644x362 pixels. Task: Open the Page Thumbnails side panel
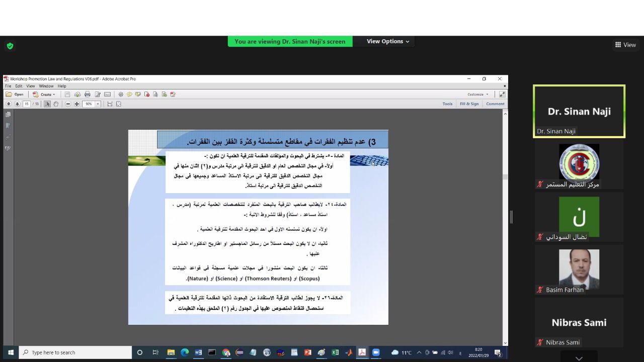click(x=8, y=115)
